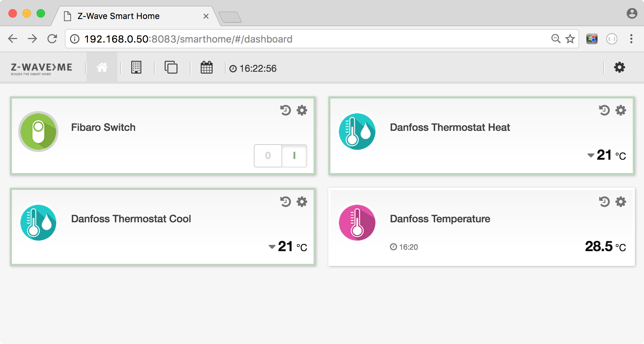Show history for Danfoss Thermostat Heat
Viewport: 644px width, 344px height.
point(604,110)
